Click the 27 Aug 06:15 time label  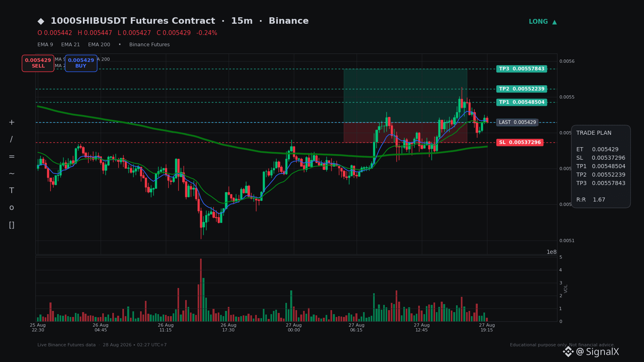point(357,327)
